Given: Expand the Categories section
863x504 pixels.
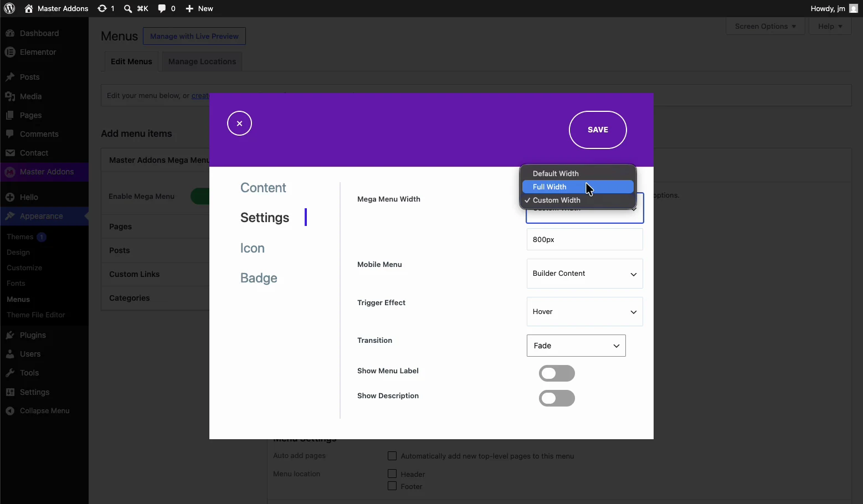Looking at the screenshot, I should tap(156, 298).
